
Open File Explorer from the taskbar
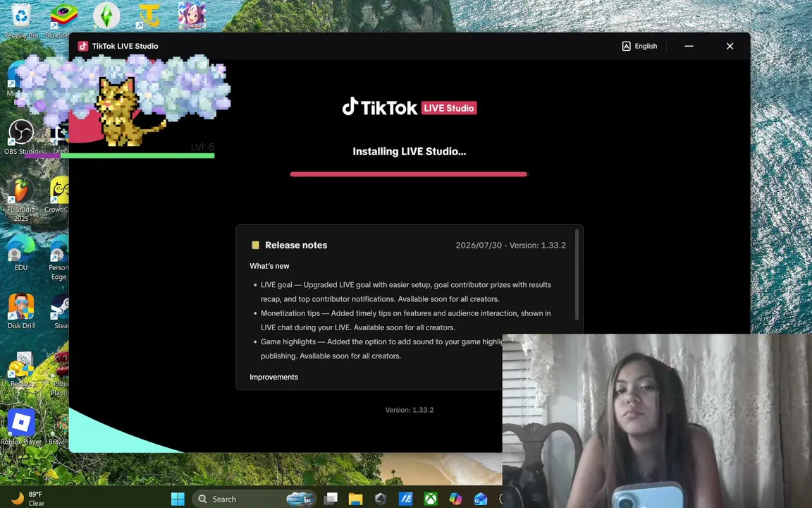[x=355, y=499]
